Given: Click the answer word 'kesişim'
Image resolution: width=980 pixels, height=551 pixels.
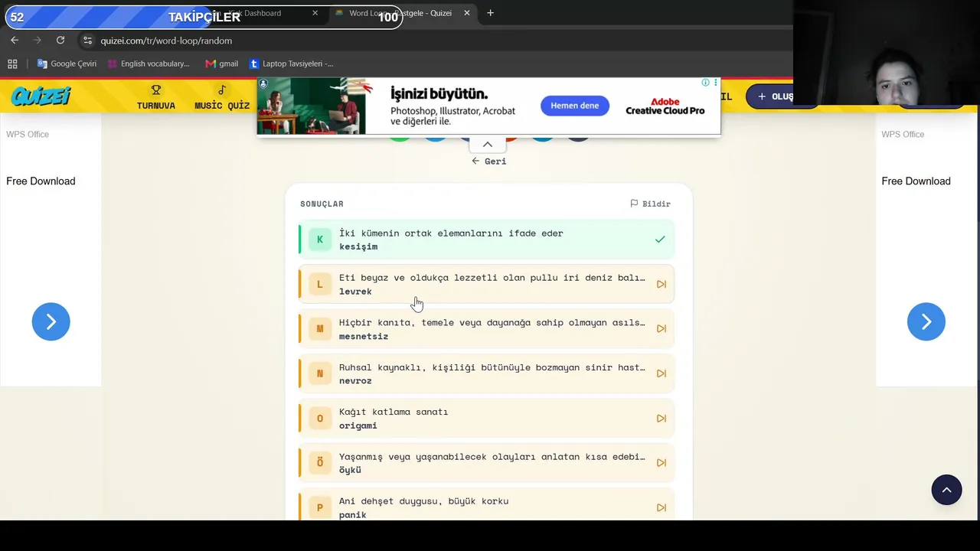Looking at the screenshot, I should 358,246.
